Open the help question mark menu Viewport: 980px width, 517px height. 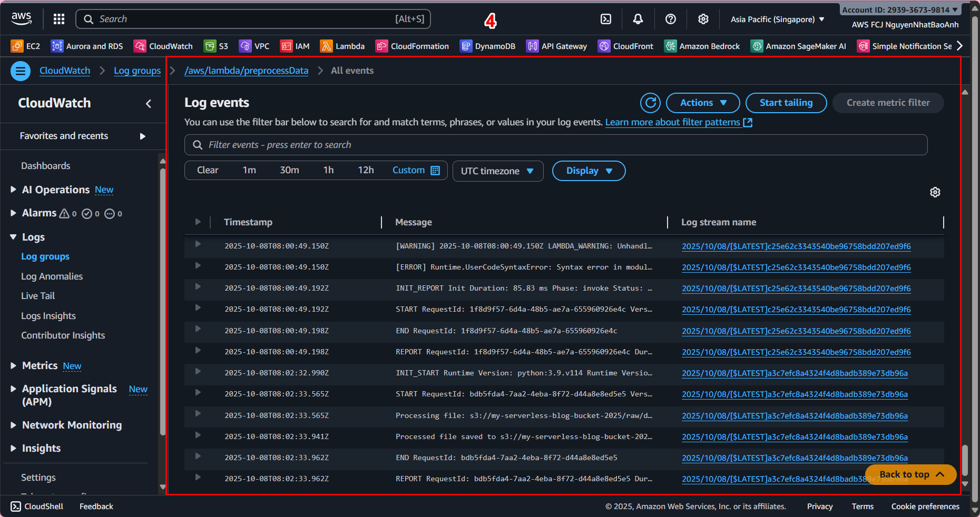click(x=671, y=19)
